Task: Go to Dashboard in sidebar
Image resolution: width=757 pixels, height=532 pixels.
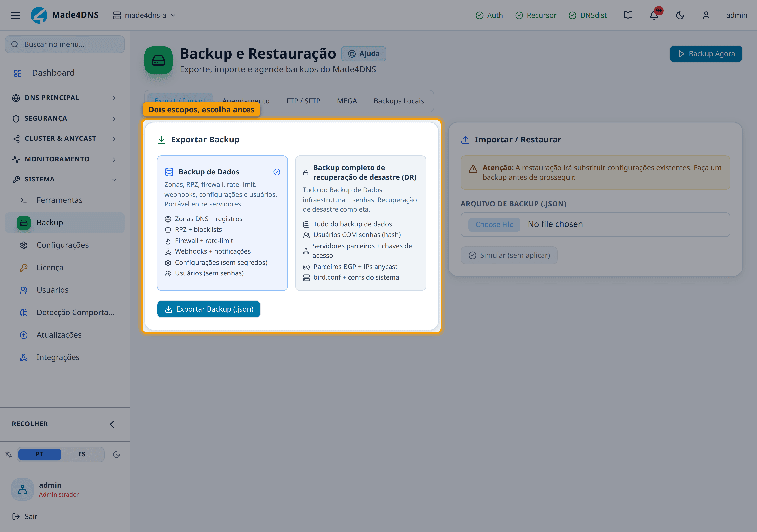Action: 65,73
